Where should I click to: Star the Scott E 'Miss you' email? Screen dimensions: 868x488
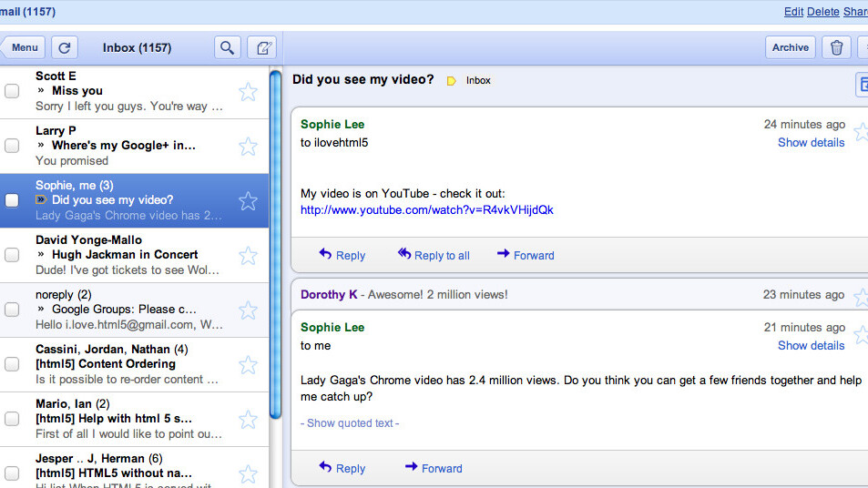click(248, 91)
